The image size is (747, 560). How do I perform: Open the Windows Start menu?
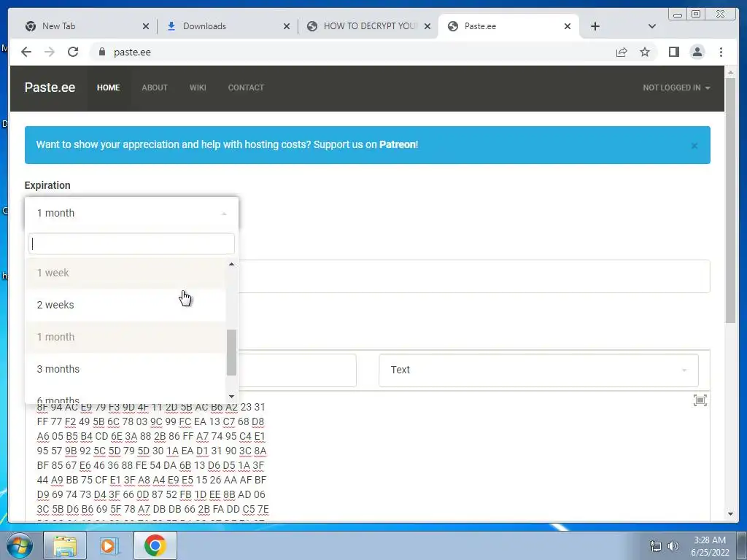20,545
